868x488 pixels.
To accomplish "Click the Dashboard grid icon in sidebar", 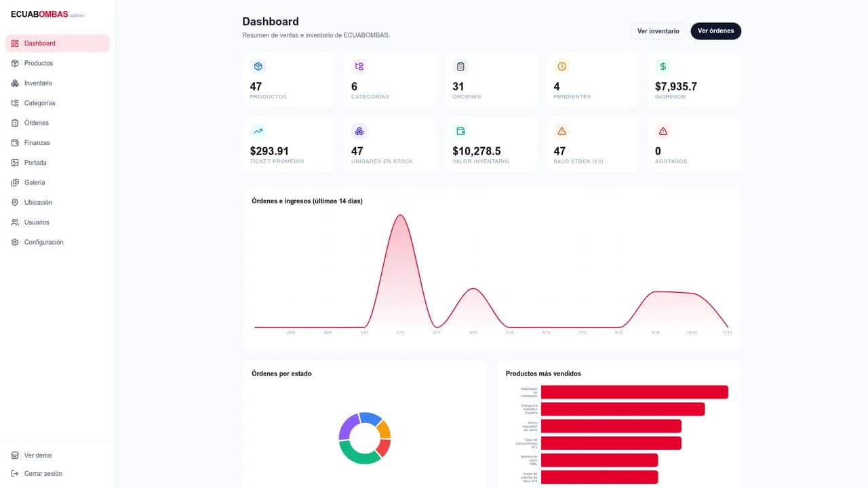I will coord(15,43).
